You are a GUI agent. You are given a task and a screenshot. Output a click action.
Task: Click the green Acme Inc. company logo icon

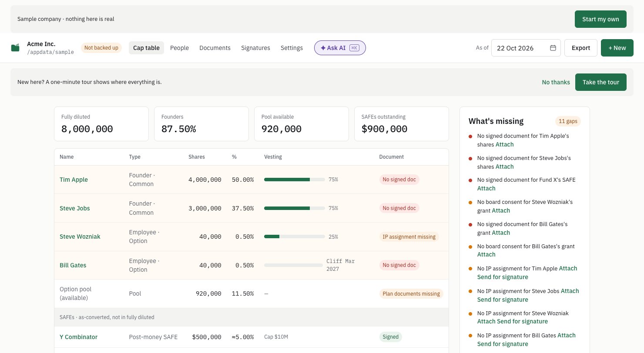pos(15,48)
